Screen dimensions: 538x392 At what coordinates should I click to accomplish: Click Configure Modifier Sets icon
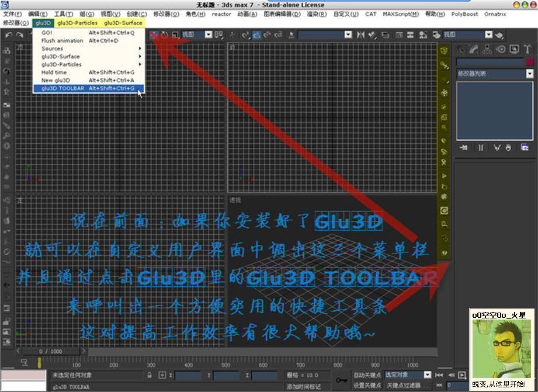pos(525,148)
